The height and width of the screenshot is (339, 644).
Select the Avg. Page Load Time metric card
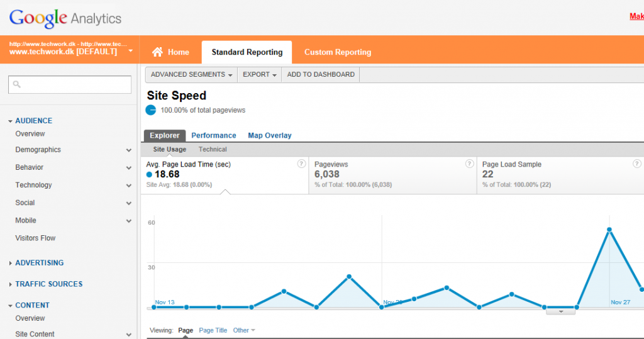225,175
